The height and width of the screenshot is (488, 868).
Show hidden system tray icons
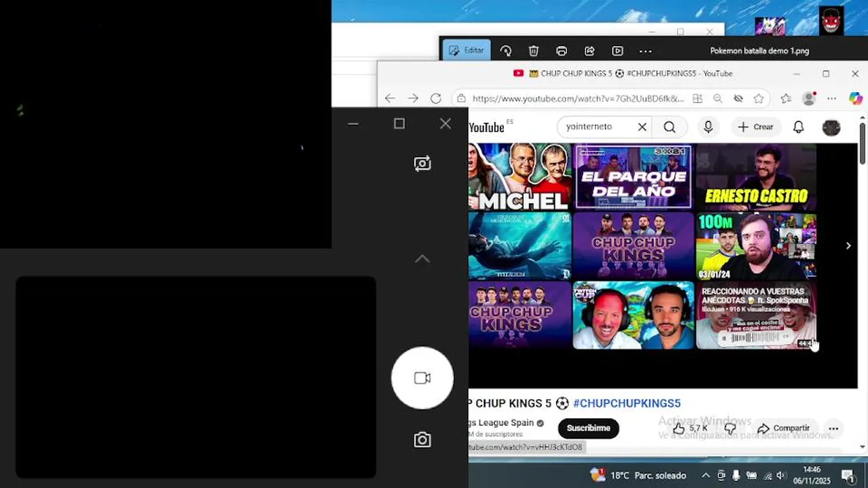point(705,475)
